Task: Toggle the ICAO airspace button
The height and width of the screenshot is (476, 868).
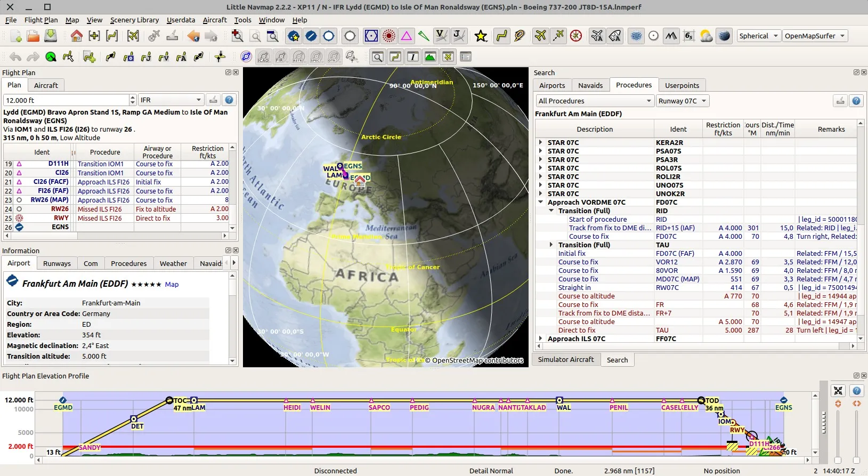Action: click(x=263, y=57)
